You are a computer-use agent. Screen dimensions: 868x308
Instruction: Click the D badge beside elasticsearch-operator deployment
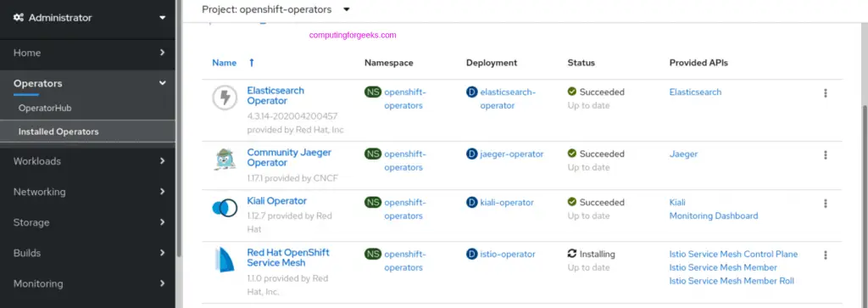(x=471, y=92)
